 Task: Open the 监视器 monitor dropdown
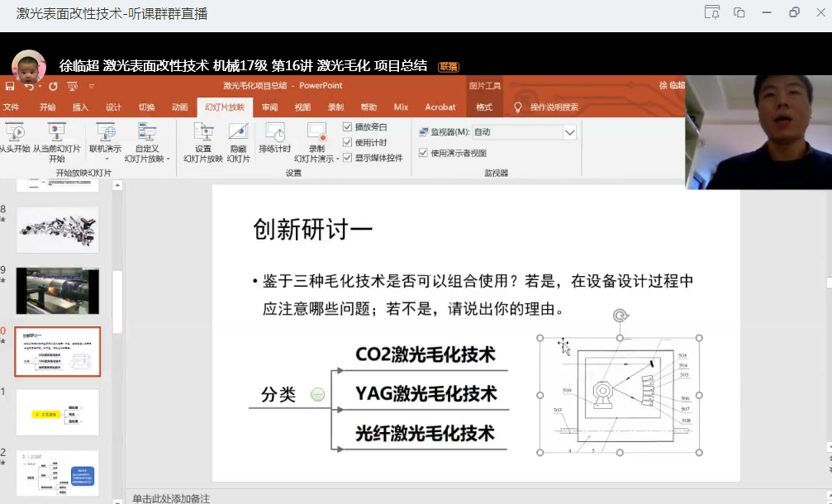point(569,132)
